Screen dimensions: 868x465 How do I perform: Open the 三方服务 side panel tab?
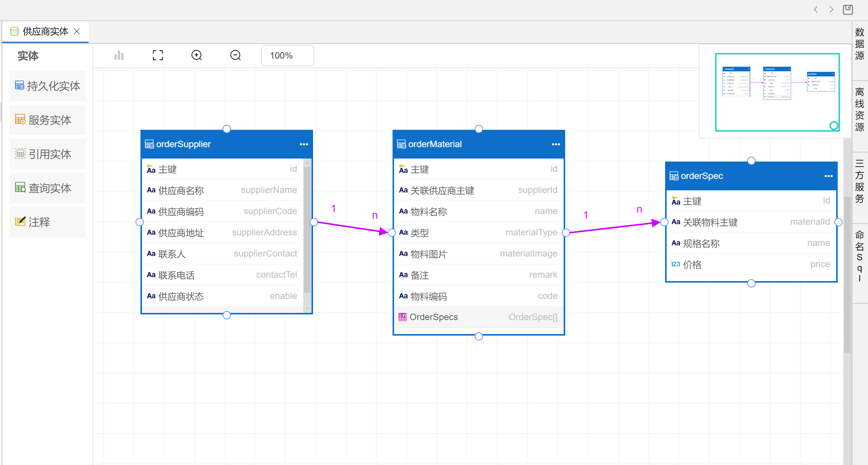tap(860, 181)
